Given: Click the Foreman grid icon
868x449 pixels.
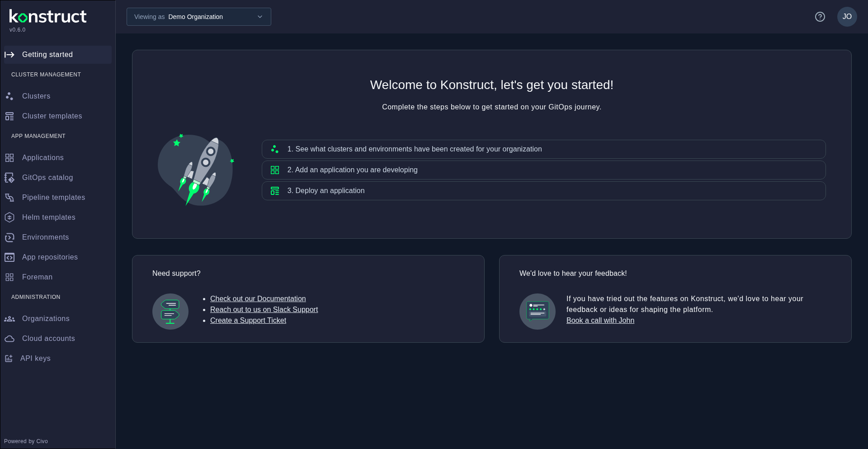Looking at the screenshot, I should click(9, 277).
